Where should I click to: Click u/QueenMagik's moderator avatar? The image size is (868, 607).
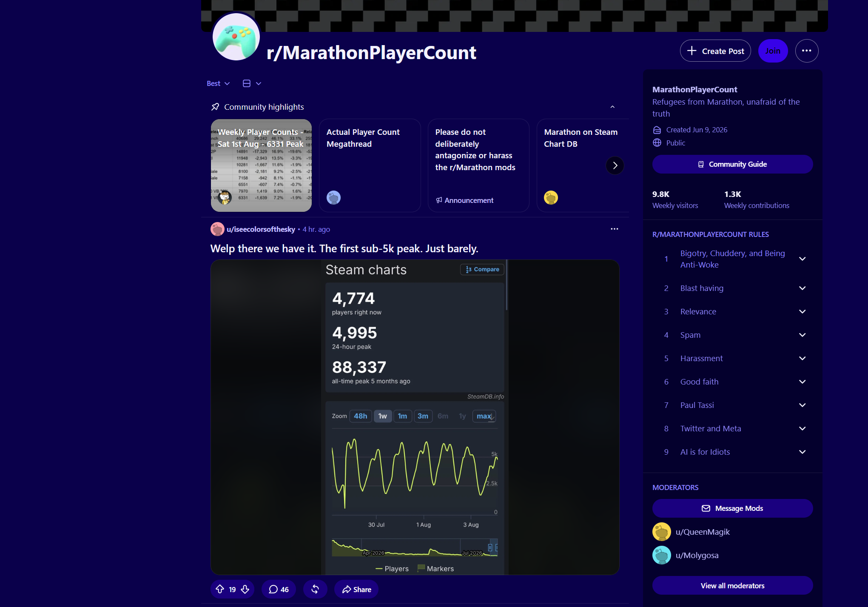tap(661, 532)
